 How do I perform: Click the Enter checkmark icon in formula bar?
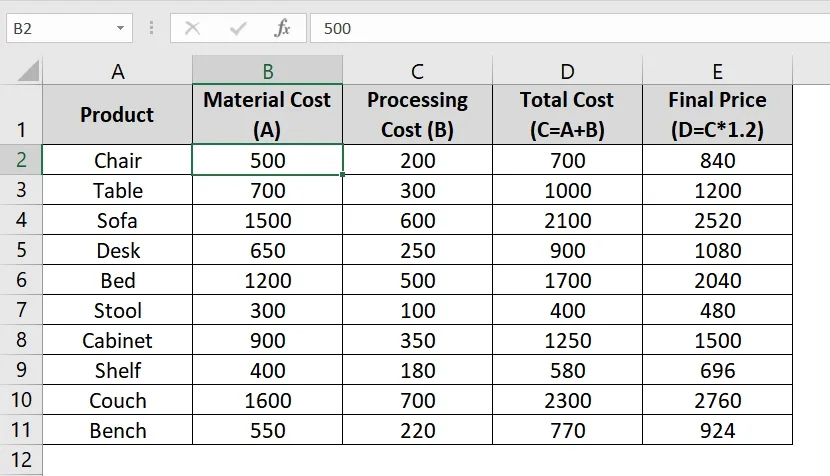click(238, 28)
